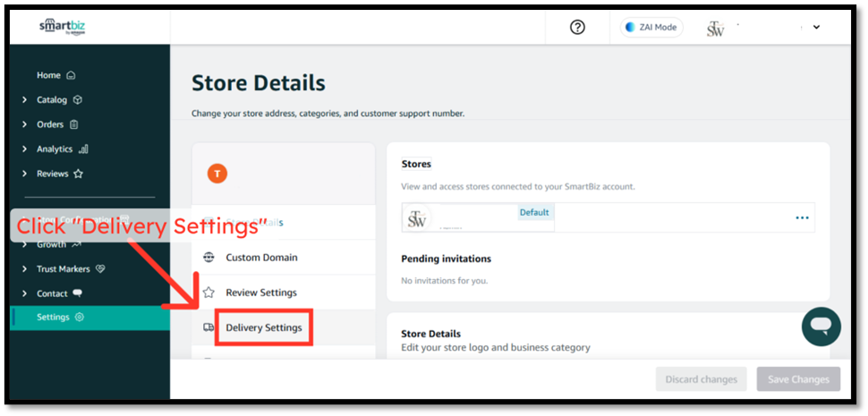This screenshot has height=416, width=868.
Task: Open the chat support bubble
Action: tap(821, 327)
